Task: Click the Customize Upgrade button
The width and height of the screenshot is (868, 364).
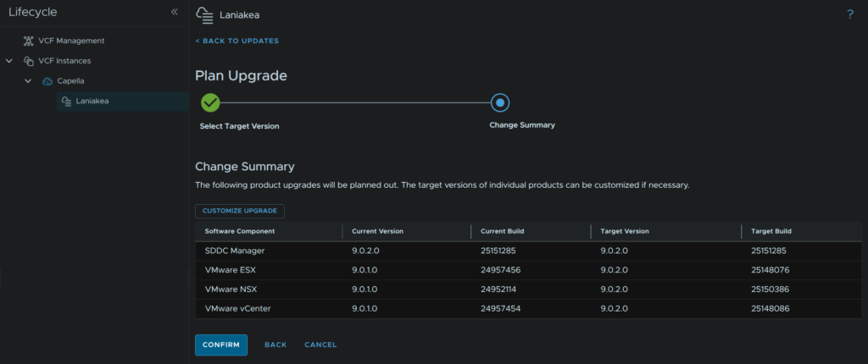Action: point(240,211)
